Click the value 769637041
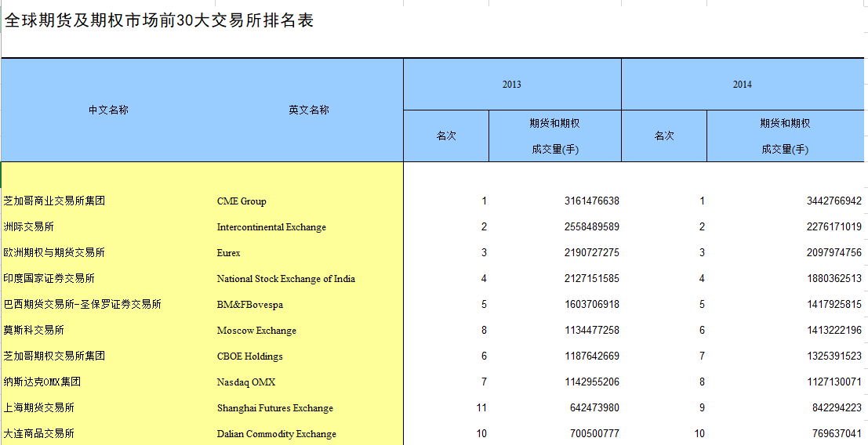This screenshot has height=445, width=868. pos(837,433)
